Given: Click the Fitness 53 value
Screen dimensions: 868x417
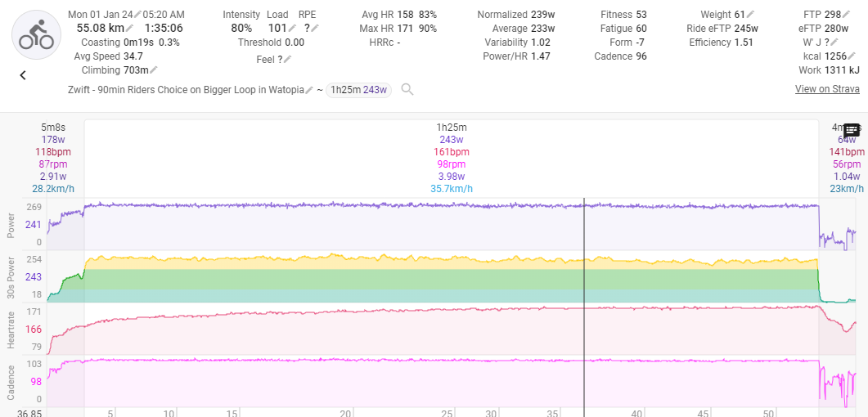Looking at the screenshot, I should pos(641,15).
